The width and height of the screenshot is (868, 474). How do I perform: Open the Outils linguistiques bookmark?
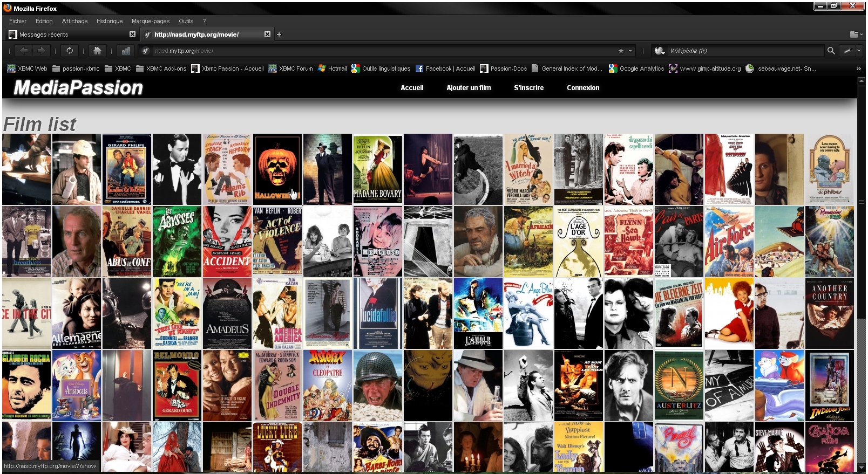point(381,68)
